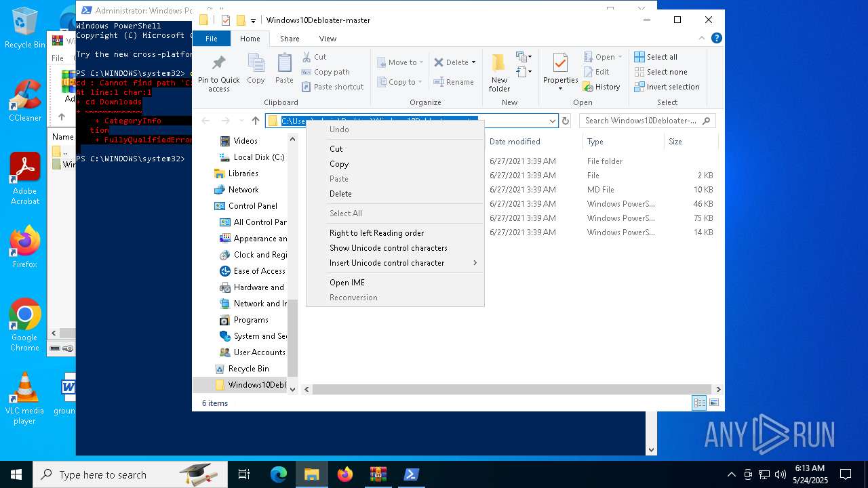
Task: Click Pin to Quick access icon
Action: click(218, 72)
